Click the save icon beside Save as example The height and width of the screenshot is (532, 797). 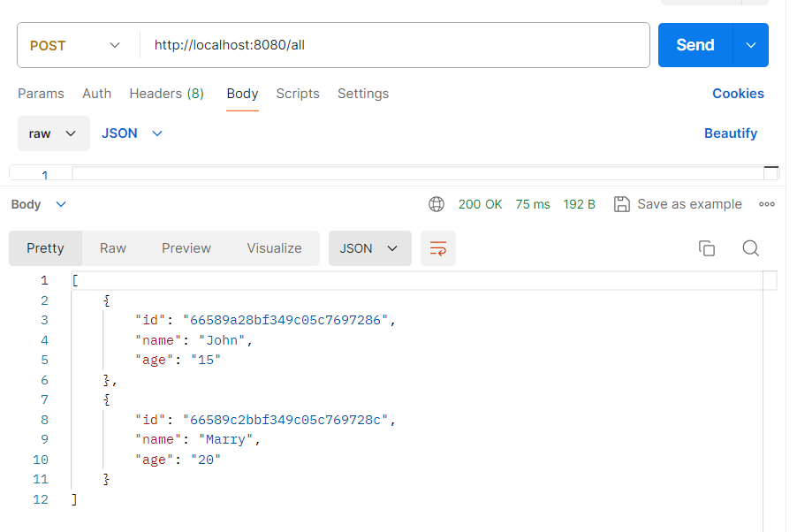[621, 204]
